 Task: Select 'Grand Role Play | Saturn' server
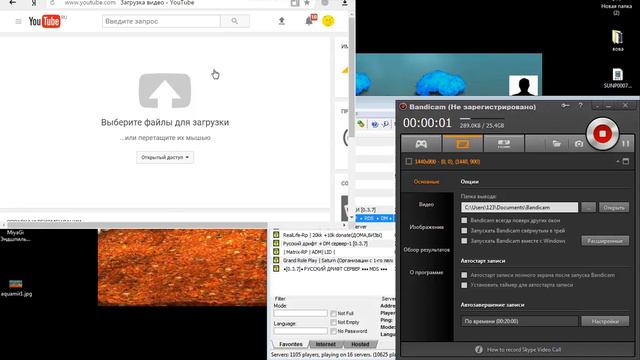pyautogui.click(x=333, y=260)
